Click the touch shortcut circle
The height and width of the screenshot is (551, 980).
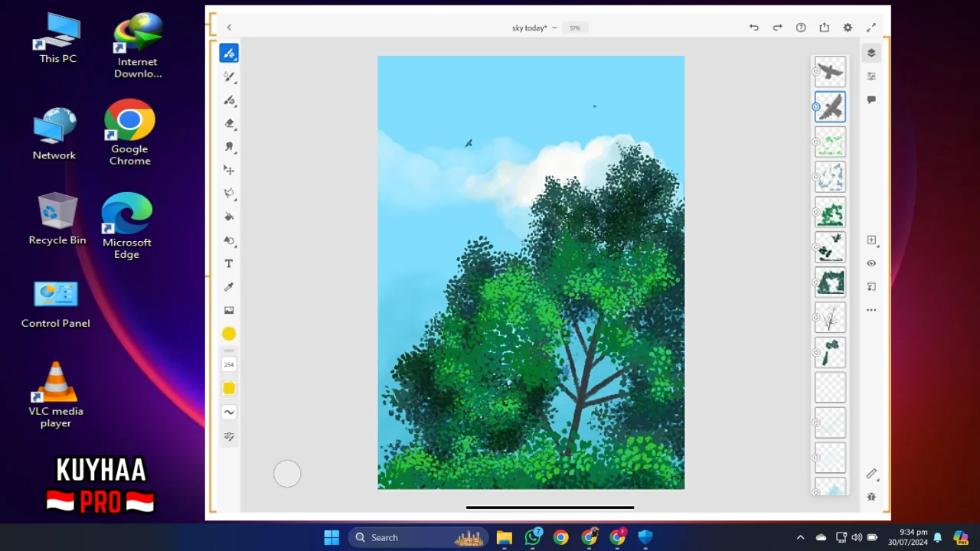287,474
